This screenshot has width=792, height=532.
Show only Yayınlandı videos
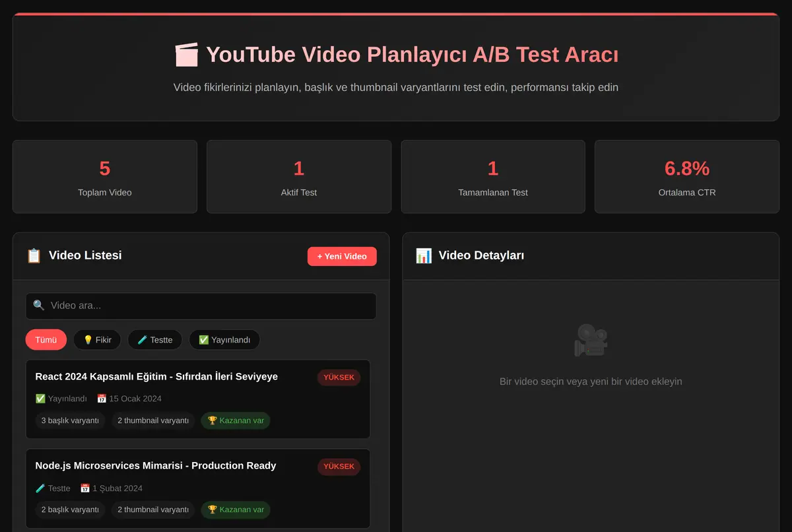(x=224, y=340)
